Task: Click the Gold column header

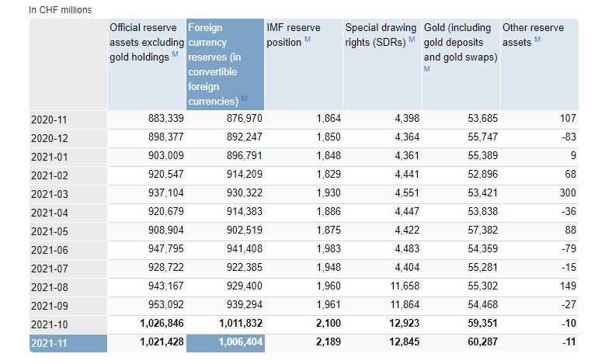Action: pyautogui.click(x=458, y=42)
